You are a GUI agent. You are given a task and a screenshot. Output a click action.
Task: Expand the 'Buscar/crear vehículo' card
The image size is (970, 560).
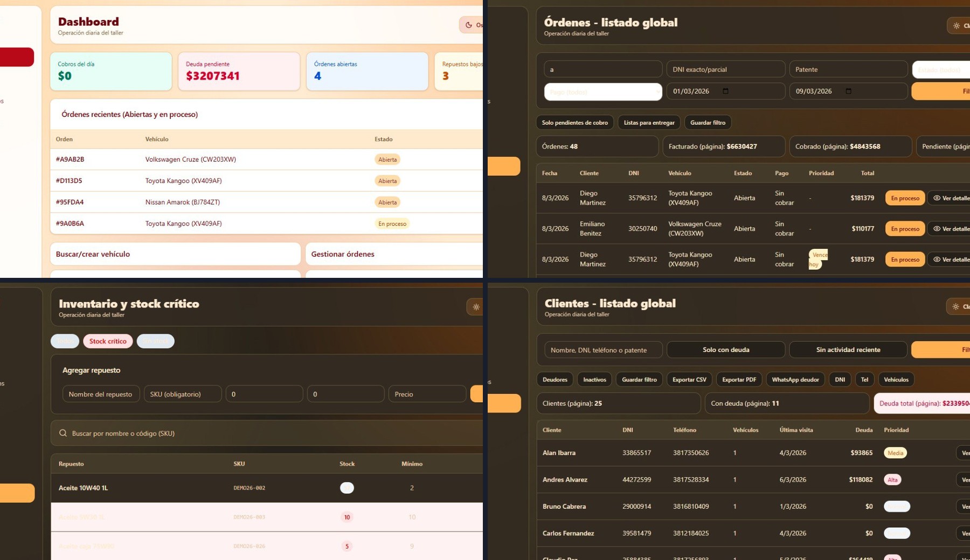click(175, 254)
